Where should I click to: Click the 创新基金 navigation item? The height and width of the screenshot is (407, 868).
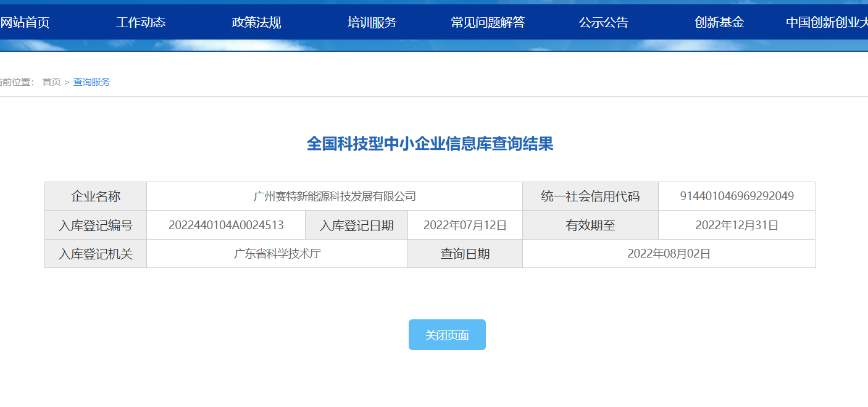point(719,23)
